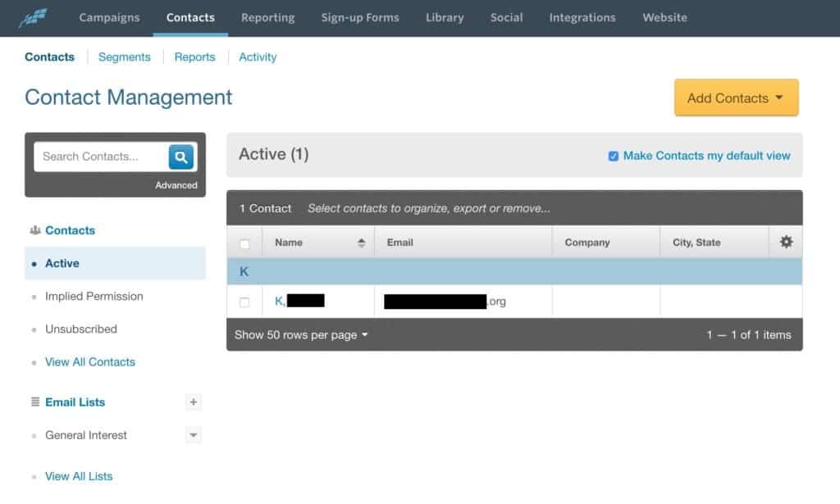
Task: Click the Contacts people icon in sidebar
Action: pyautogui.click(x=35, y=230)
